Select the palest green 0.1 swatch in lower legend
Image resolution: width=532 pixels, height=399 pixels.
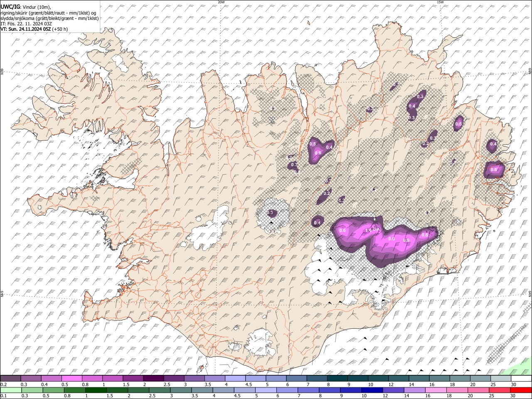[x=10, y=390]
